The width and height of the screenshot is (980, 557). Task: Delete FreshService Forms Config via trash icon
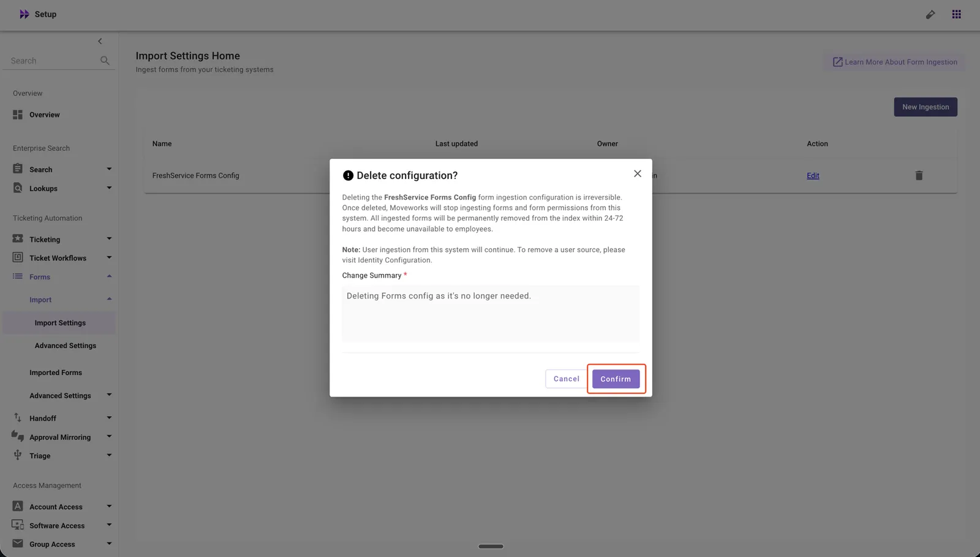919,175
